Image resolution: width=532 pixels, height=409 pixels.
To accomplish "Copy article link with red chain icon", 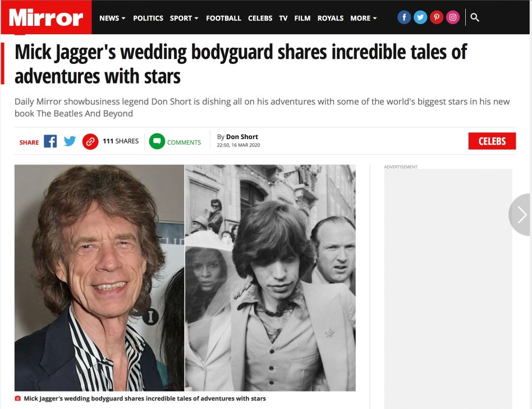I will [x=90, y=141].
